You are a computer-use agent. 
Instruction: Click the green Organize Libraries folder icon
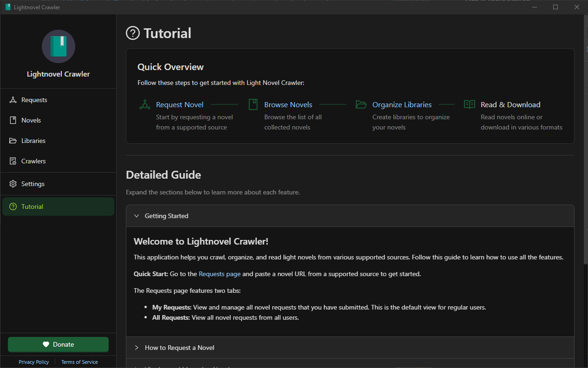coord(361,104)
